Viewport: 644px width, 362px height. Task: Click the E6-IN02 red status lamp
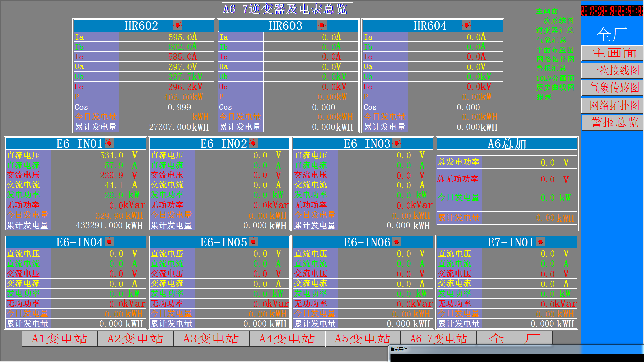253,143
